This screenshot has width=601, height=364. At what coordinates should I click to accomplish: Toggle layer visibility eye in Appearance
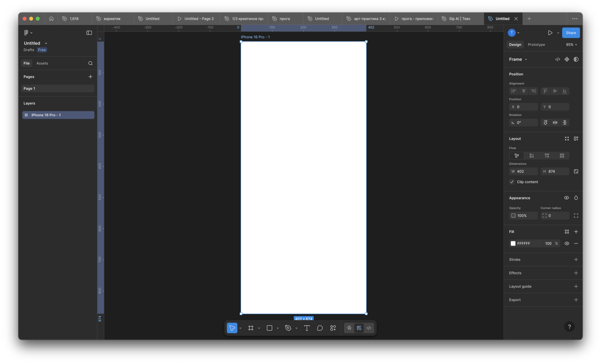pyautogui.click(x=566, y=198)
